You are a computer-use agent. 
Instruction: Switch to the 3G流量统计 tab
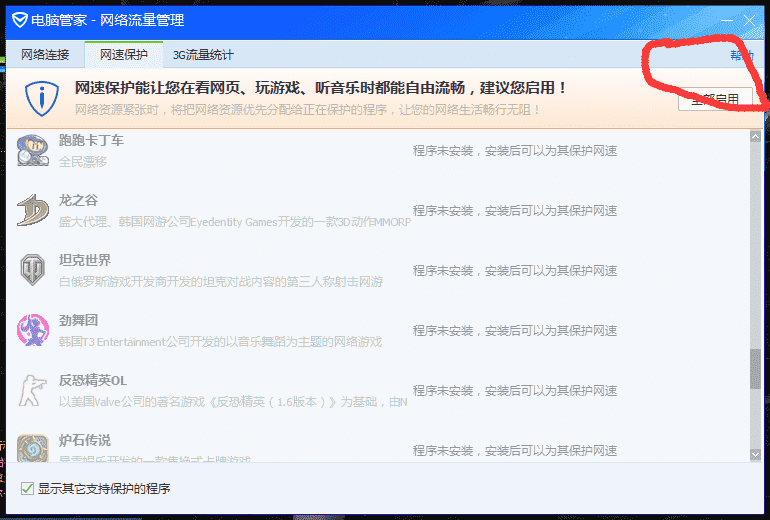pyautogui.click(x=203, y=55)
